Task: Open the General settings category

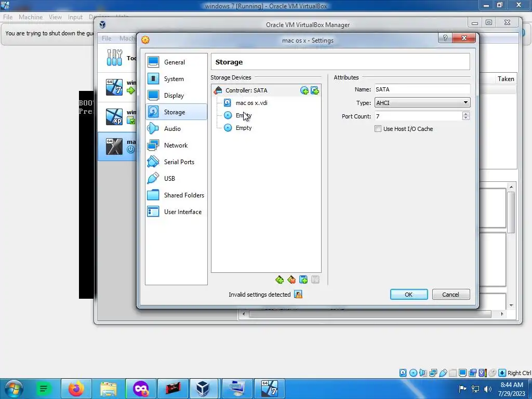Action: pyautogui.click(x=176, y=62)
